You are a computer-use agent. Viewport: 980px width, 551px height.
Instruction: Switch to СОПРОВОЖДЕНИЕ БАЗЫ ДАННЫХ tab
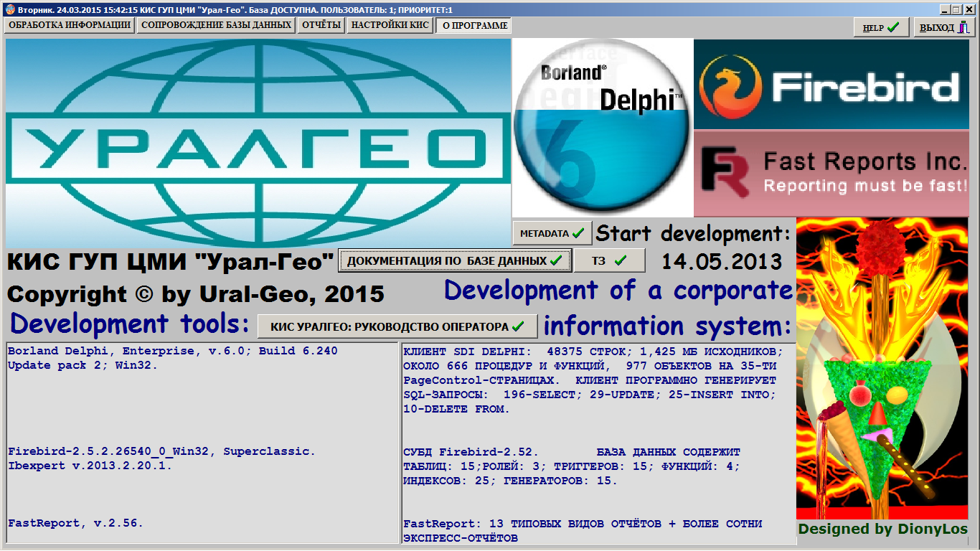click(x=216, y=25)
